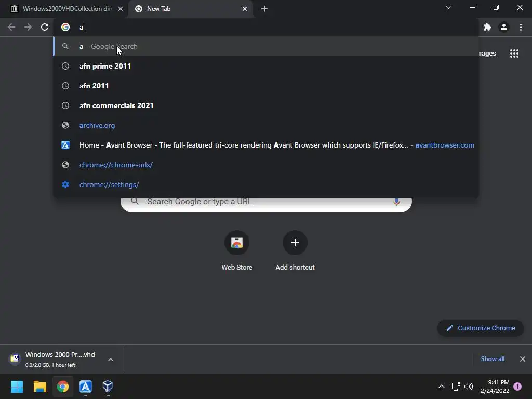Open the Chrome profile avatar
Image resolution: width=532 pixels, height=399 pixels.
click(504, 27)
